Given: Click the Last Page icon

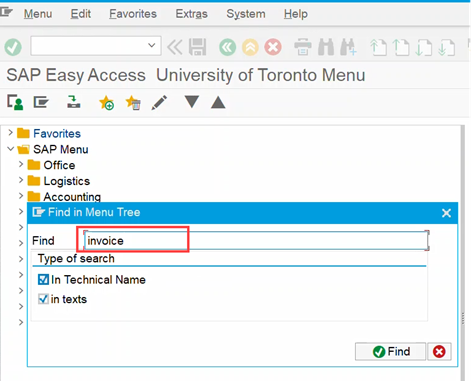Looking at the screenshot, I should tap(446, 47).
